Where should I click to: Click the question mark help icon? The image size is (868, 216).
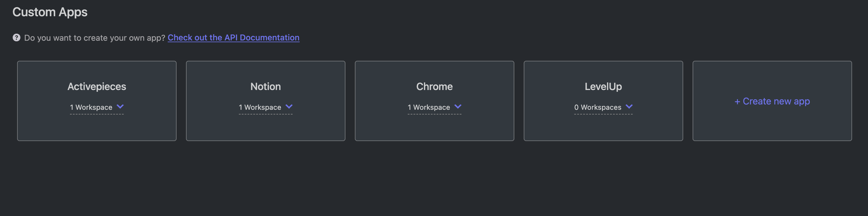coord(17,37)
